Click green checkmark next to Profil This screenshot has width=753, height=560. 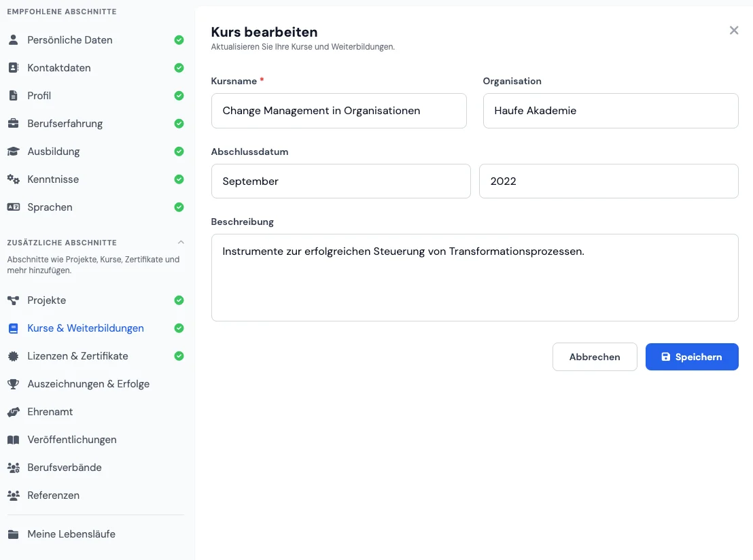click(179, 96)
